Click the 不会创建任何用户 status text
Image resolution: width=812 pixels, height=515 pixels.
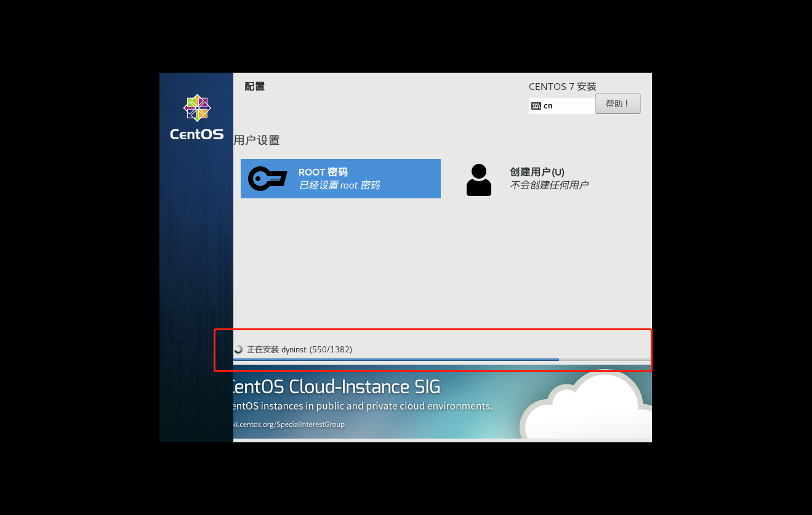click(549, 185)
